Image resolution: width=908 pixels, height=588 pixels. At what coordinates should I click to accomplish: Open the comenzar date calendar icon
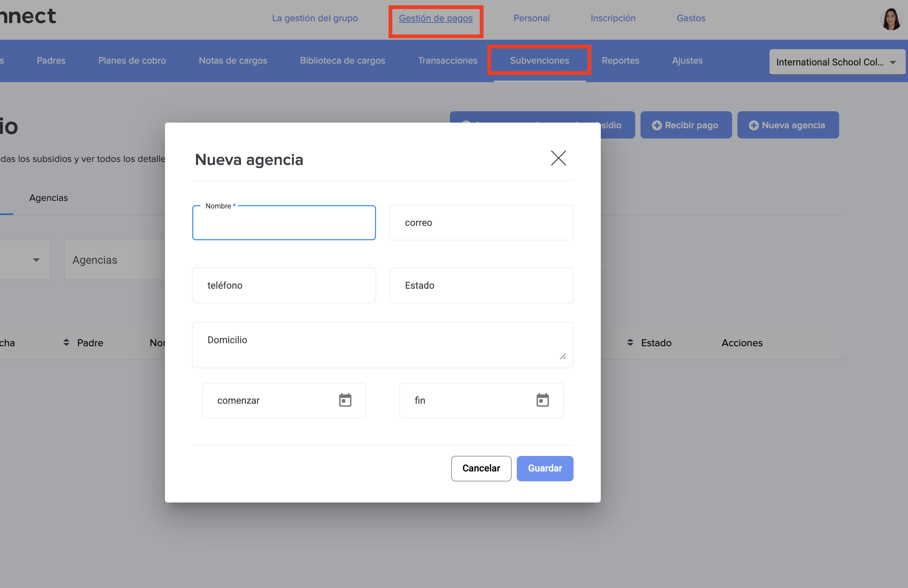point(345,400)
